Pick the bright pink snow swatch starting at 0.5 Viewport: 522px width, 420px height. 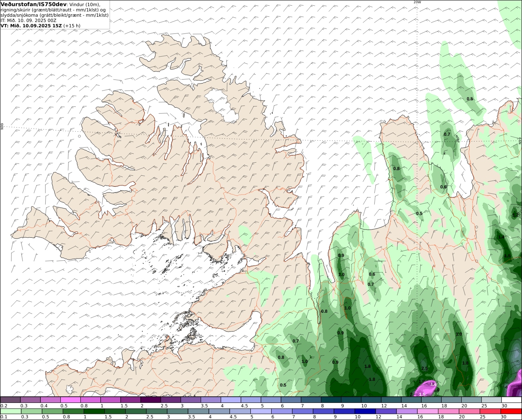point(70,400)
